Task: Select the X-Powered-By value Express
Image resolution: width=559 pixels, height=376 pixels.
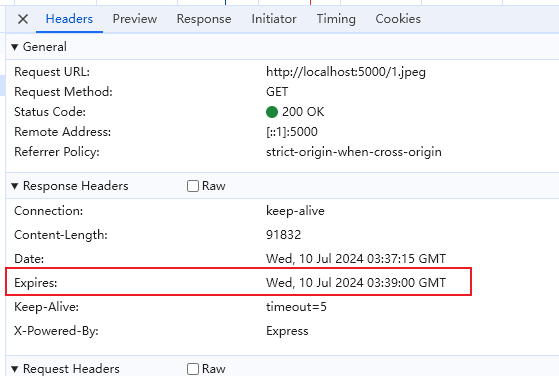Action: pyautogui.click(x=287, y=331)
